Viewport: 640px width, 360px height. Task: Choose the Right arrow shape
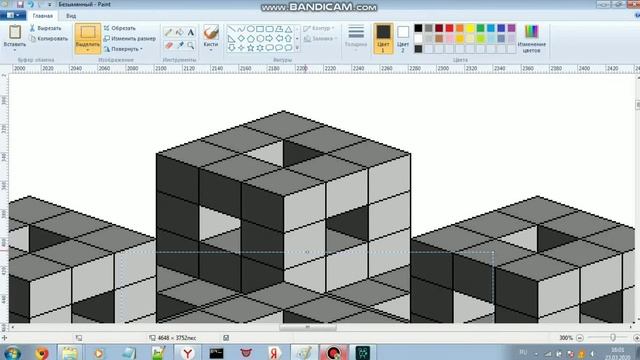pos(269,38)
